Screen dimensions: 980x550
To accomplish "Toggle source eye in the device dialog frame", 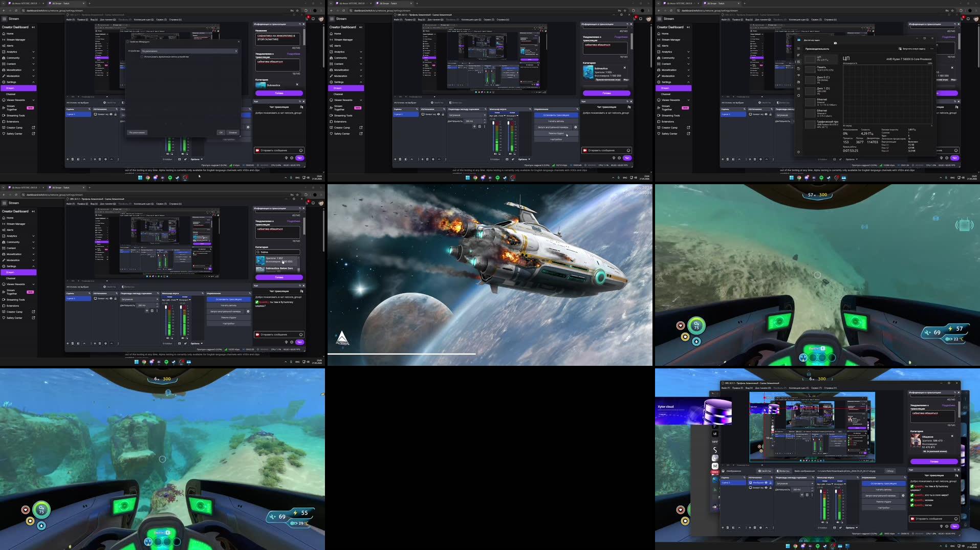I will 111,114.
